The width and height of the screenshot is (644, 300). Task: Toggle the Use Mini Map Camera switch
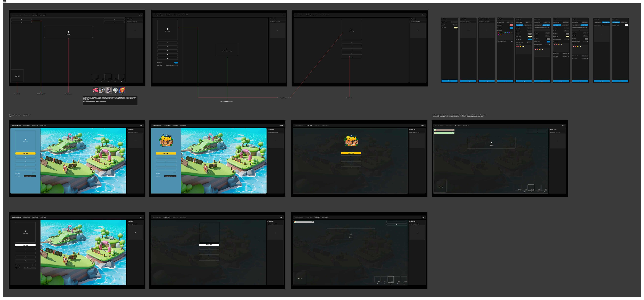click(x=512, y=42)
